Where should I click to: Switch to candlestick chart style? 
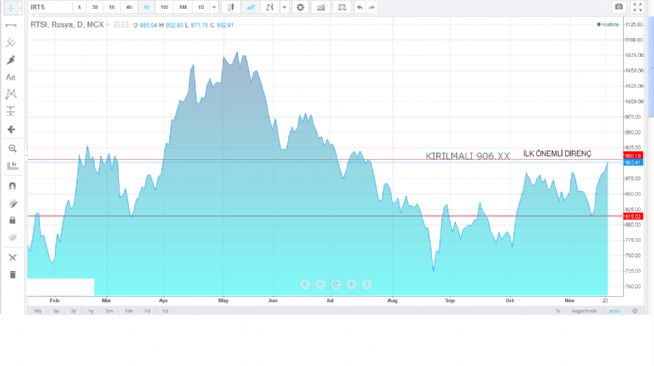click(231, 7)
